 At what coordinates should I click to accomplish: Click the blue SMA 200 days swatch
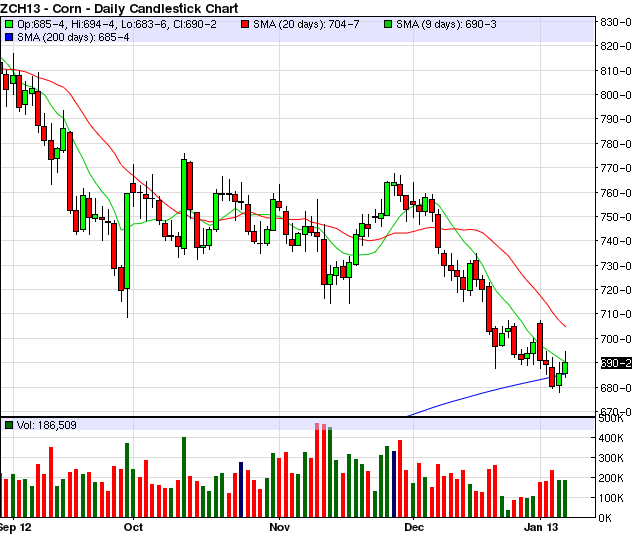9,38
